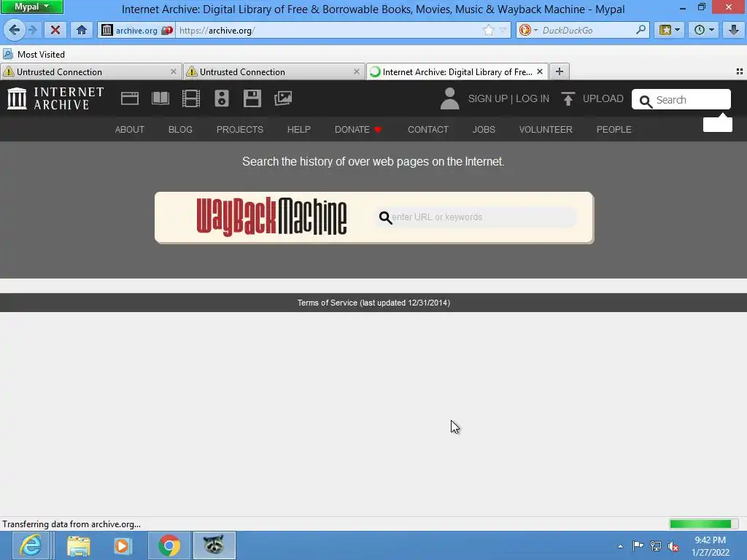Image resolution: width=747 pixels, height=560 pixels.
Task: Open the history clock dropdown
Action: click(x=704, y=31)
